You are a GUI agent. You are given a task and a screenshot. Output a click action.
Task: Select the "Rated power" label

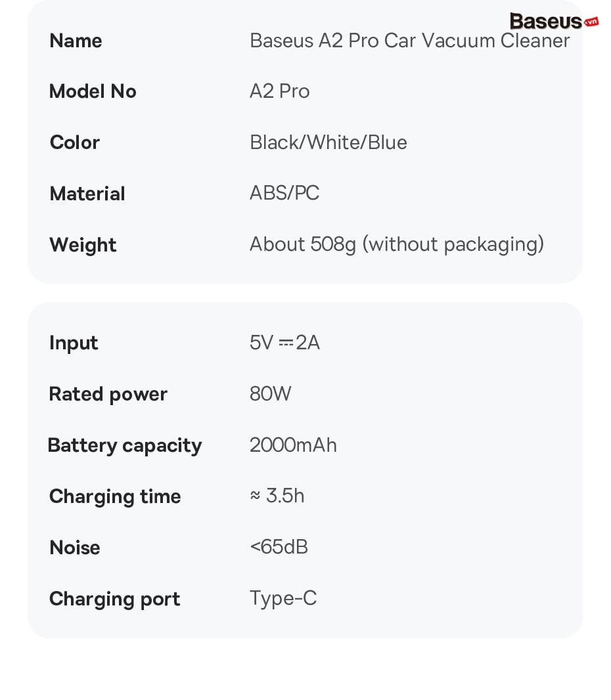click(x=108, y=394)
